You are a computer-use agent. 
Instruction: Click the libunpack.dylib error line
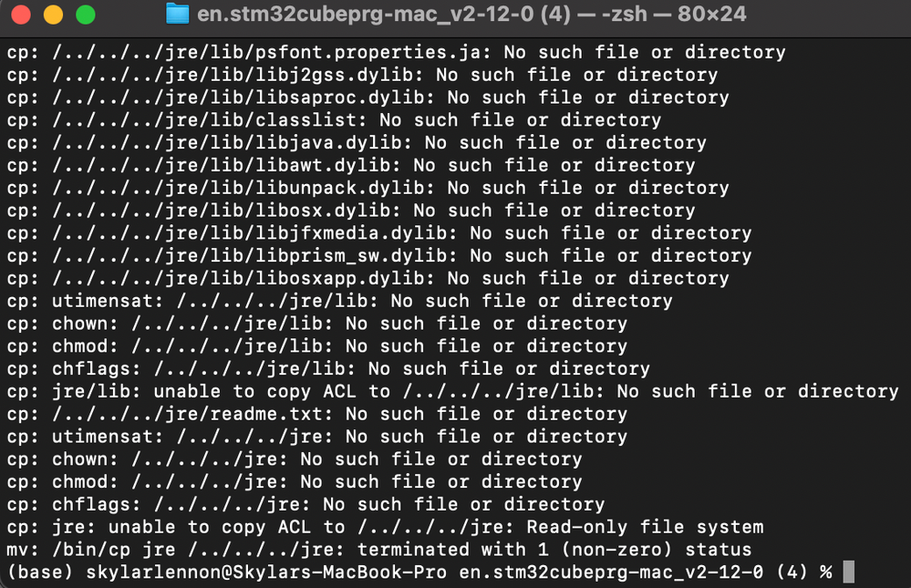[368, 189]
